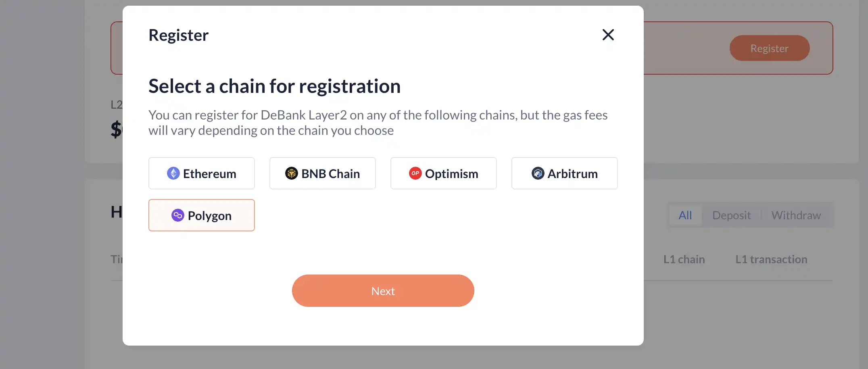Pick the Optimism chain label text
868x369 pixels.
[x=451, y=174]
